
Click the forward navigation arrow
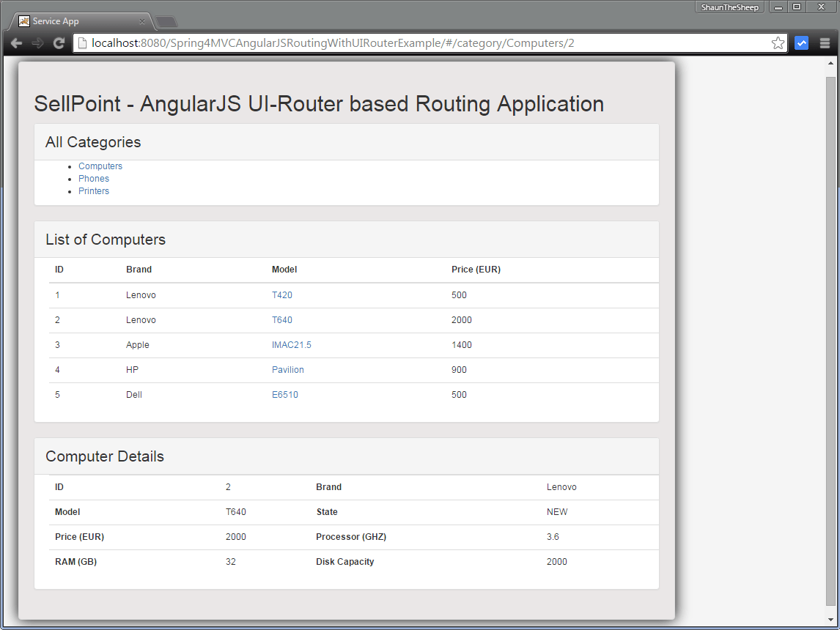click(37, 42)
